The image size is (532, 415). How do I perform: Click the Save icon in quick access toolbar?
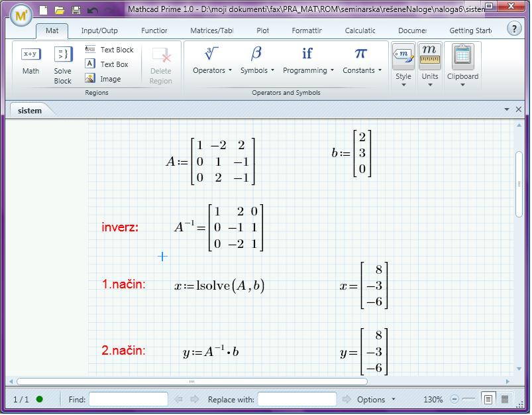tap(76, 11)
